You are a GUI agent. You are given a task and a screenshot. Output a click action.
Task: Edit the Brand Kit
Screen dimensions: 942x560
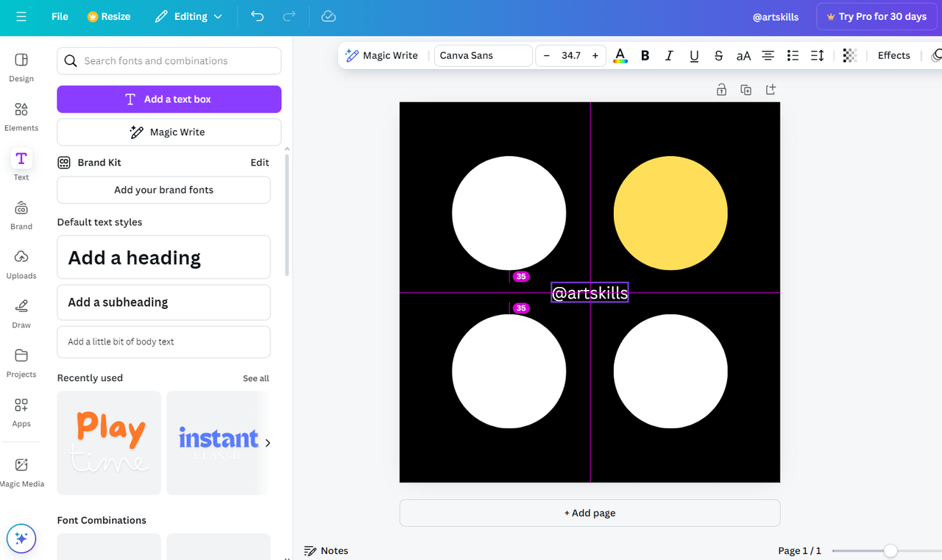click(x=260, y=163)
